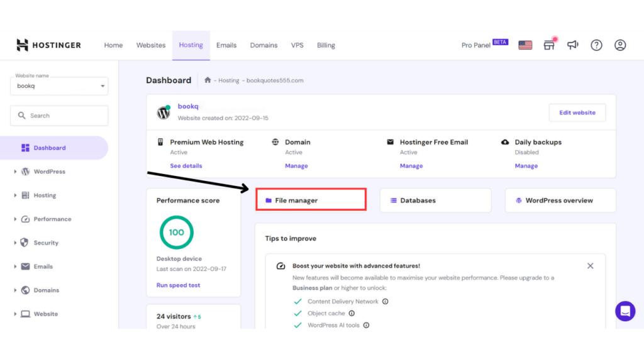Open the user account profile icon
The image size is (644, 362).
(x=620, y=45)
